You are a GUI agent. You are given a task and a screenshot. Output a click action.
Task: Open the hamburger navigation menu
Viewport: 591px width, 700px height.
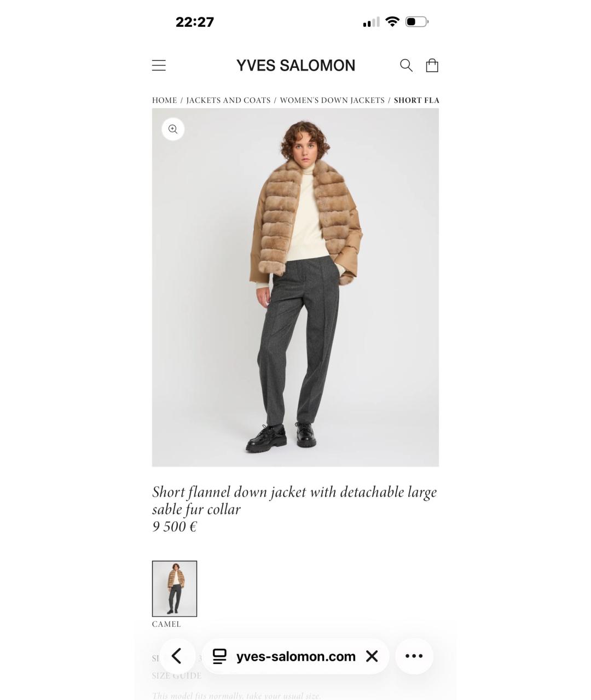pos(159,66)
